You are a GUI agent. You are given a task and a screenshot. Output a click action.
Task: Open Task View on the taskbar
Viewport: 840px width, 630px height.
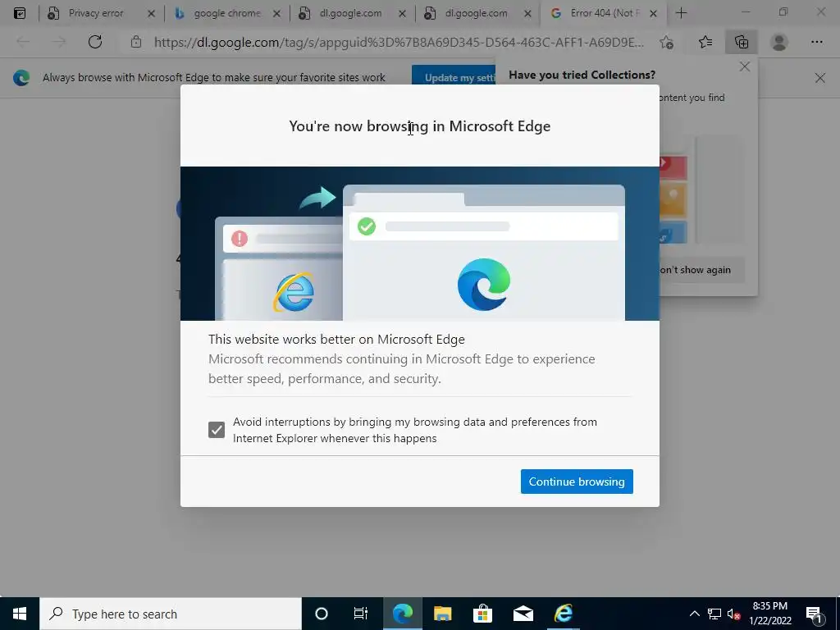point(361,614)
